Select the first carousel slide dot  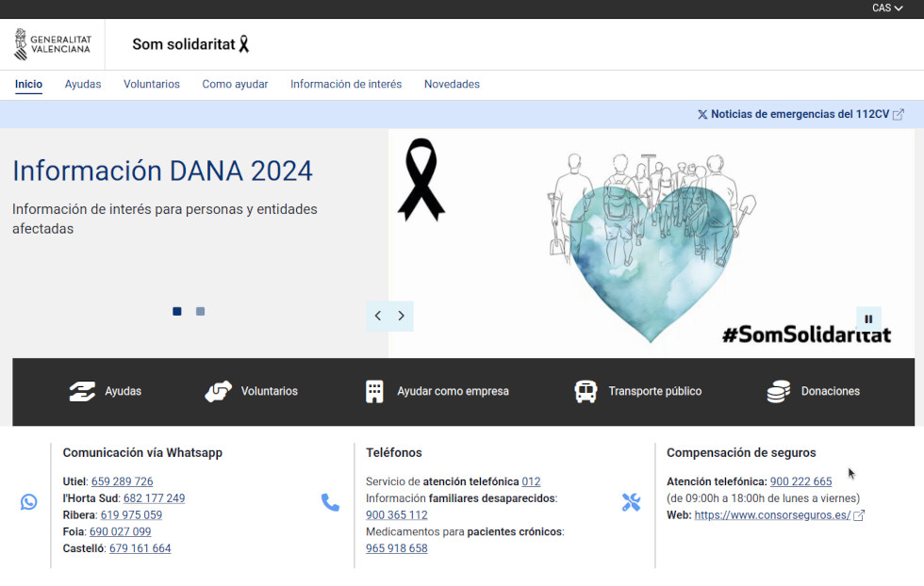[177, 311]
